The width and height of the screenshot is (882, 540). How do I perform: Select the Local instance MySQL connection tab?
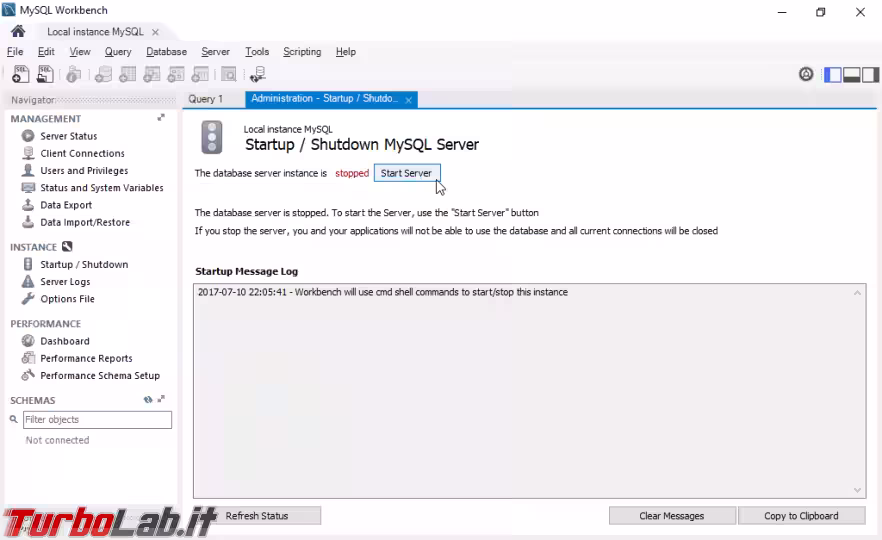tap(95, 32)
